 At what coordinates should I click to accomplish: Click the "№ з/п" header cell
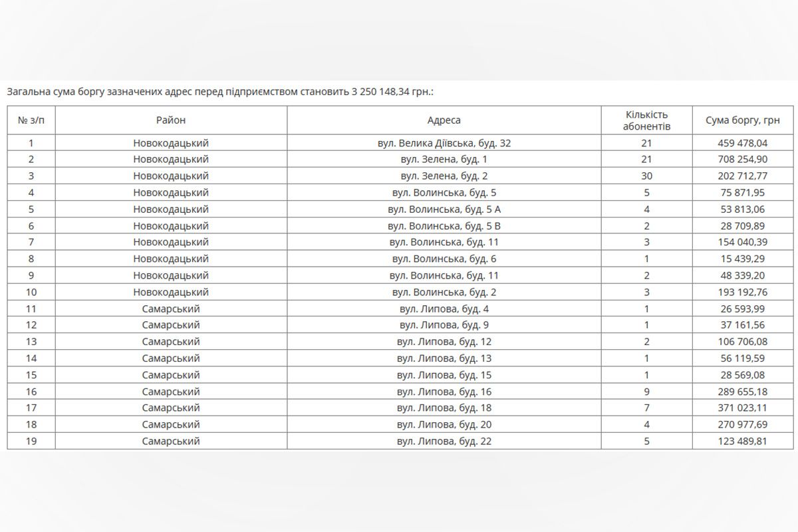click(x=31, y=120)
